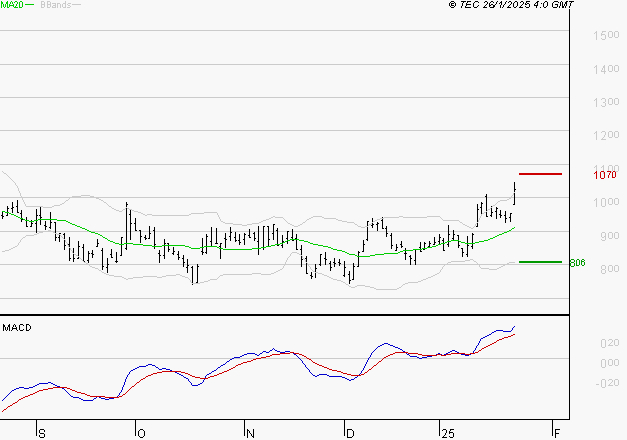
Task: Click the 1200 price axis label
Action: 603,136
